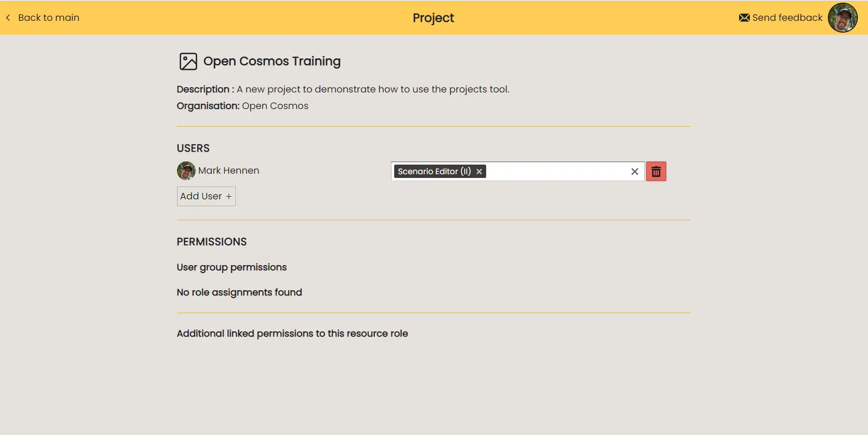
Task: Click the back chevron arrow icon
Action: coord(8,18)
